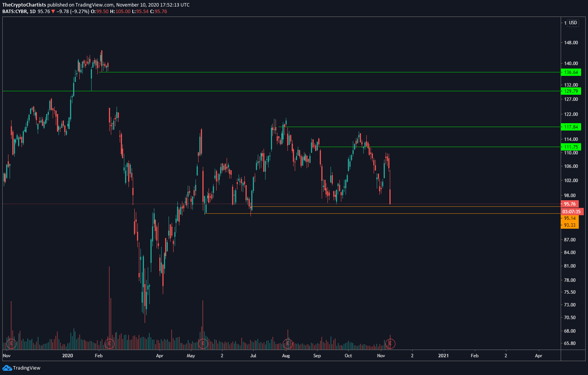Click the TradingView.com link in header
588x375 pixels.
95,5
